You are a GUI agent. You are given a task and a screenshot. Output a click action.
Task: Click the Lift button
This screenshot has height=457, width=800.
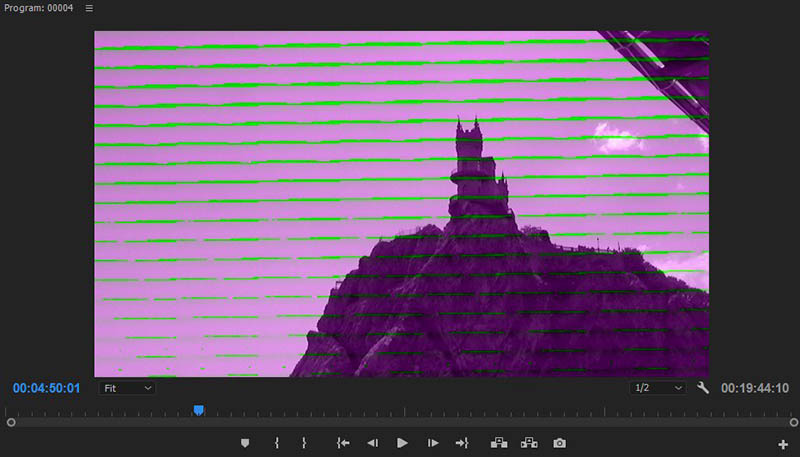tap(498, 443)
